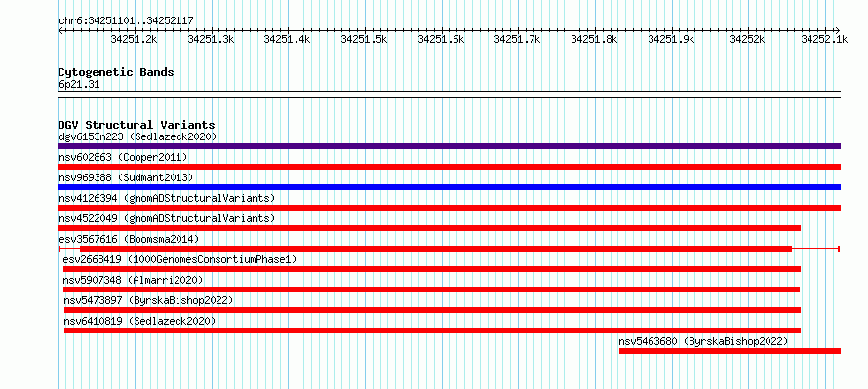Select the dark purple dgv6153n223 variant bar
Viewport: 868px width, 389px height.
click(x=449, y=146)
